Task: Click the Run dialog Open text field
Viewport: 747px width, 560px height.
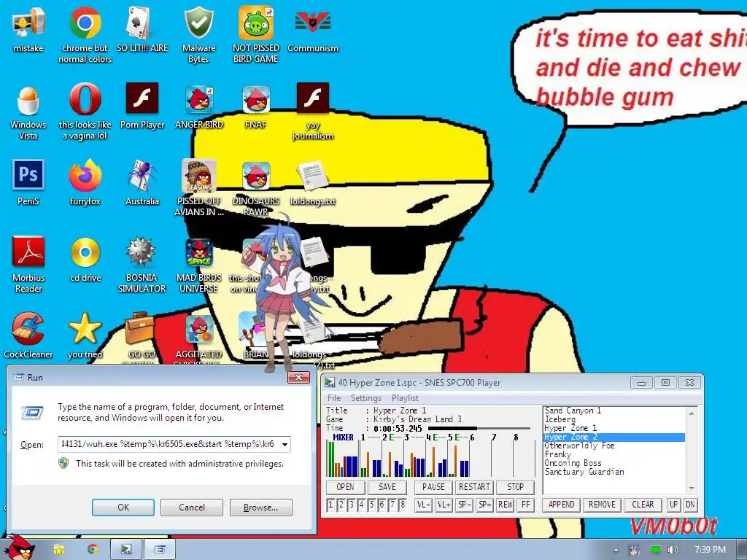Action: click(169, 444)
